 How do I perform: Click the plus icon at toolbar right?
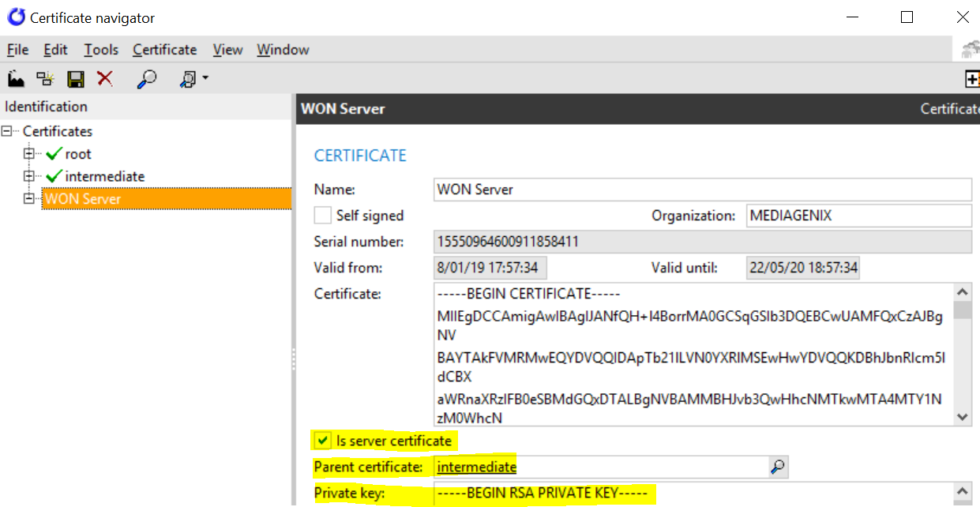972,78
